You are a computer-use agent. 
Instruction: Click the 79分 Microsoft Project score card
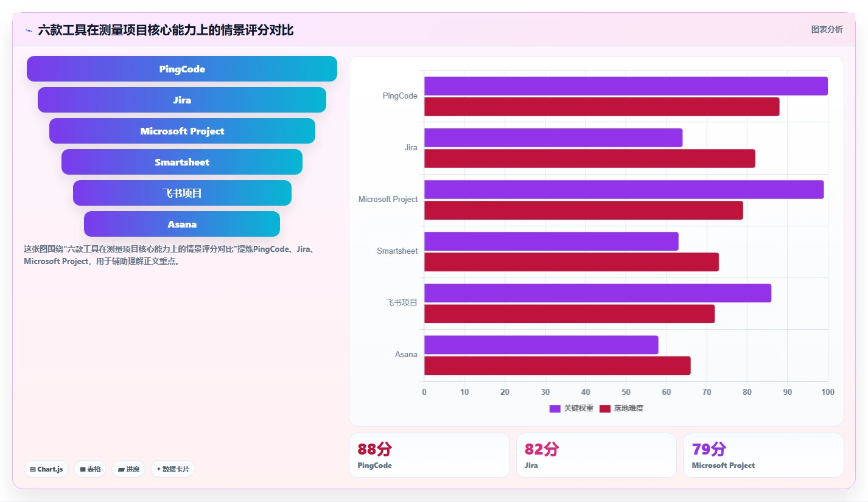coord(763,455)
